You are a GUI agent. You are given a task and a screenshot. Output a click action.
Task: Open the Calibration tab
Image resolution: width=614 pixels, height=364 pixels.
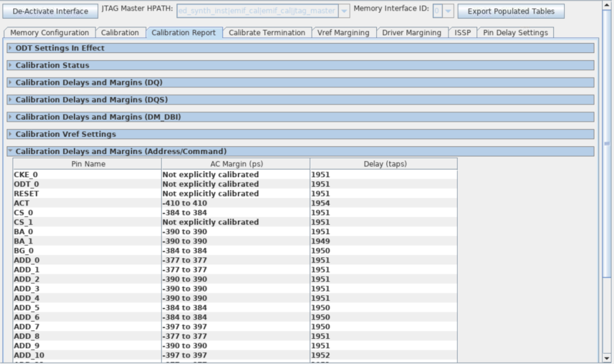(120, 33)
